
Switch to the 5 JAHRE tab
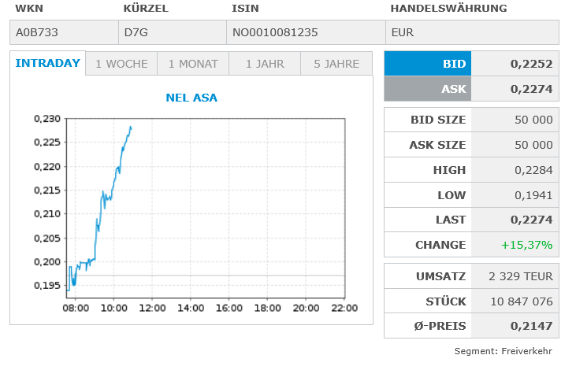click(x=336, y=64)
